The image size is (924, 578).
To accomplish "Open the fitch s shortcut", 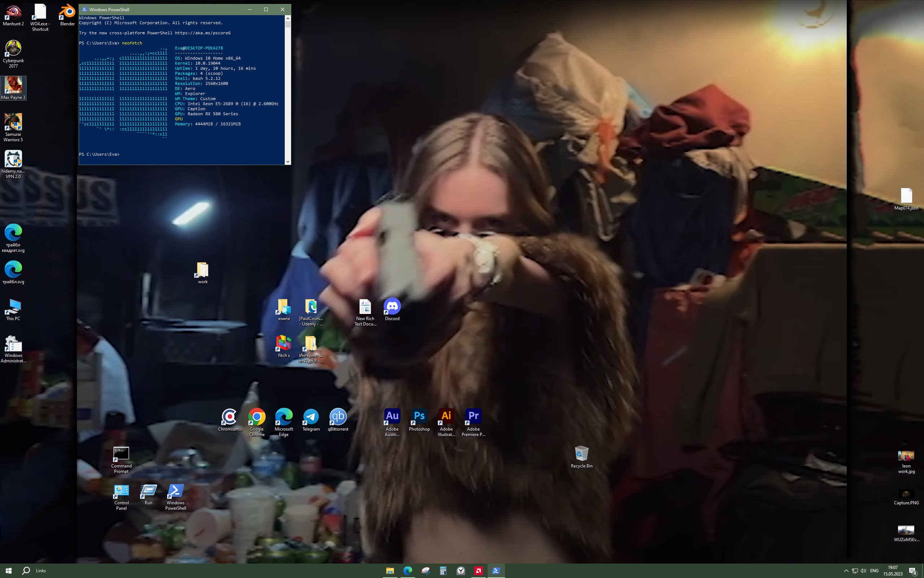I will coord(284,346).
